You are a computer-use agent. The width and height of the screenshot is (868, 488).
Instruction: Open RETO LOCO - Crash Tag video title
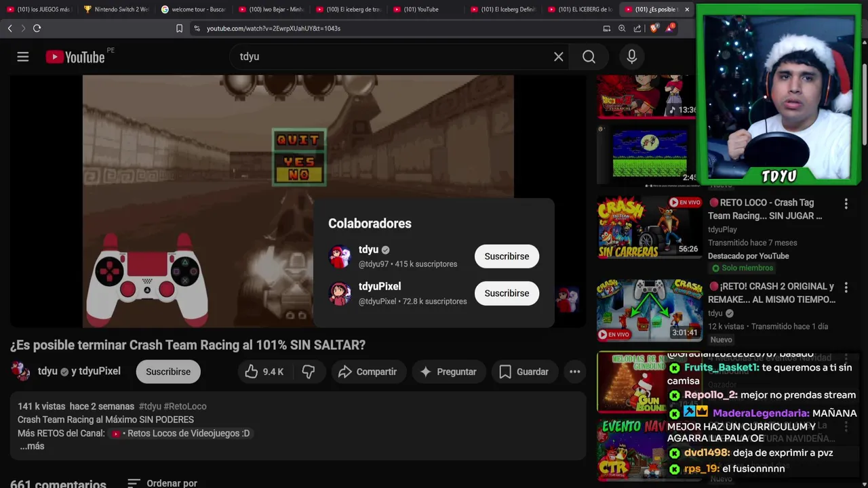point(765,209)
